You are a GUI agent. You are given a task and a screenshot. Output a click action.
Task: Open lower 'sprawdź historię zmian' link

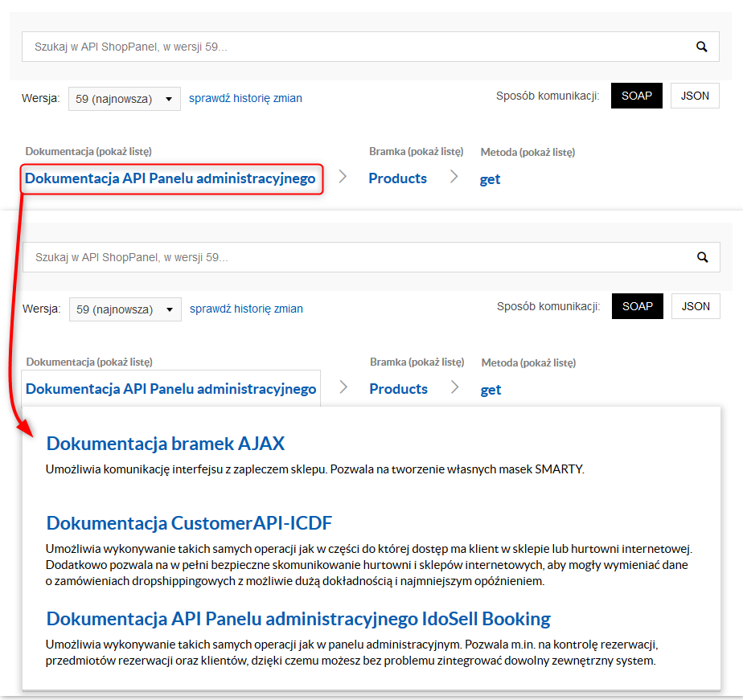tap(246, 309)
